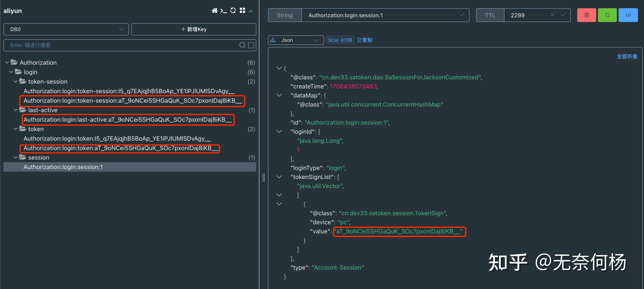
Task: Copy the value using 复制 link
Action: pyautogui.click(x=365, y=40)
